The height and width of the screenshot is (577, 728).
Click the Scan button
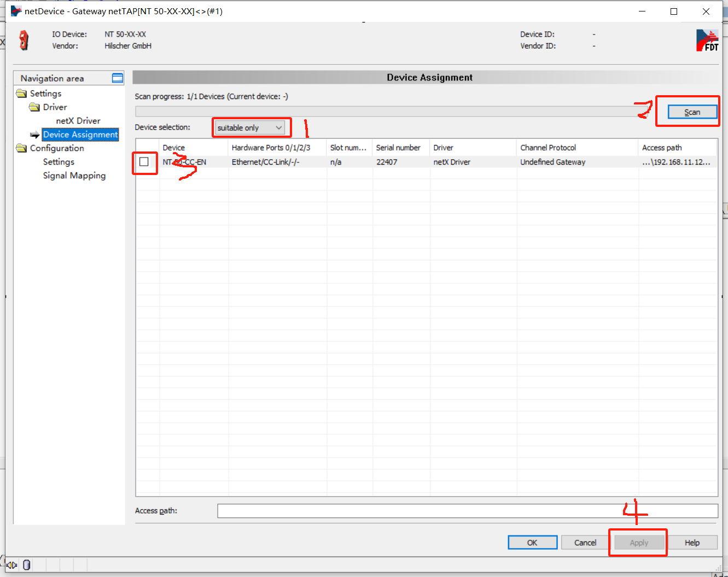(x=692, y=112)
